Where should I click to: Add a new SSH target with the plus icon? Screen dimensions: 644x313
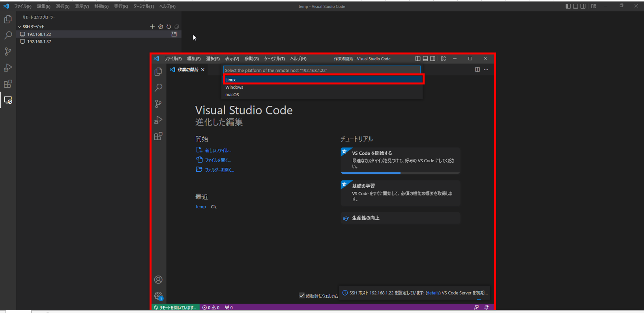coord(152,26)
